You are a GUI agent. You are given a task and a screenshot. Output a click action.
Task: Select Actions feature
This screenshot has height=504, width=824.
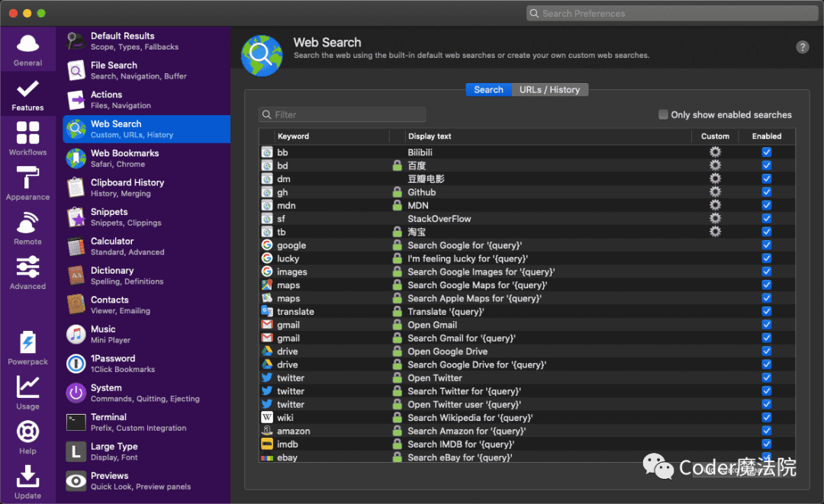tap(146, 100)
